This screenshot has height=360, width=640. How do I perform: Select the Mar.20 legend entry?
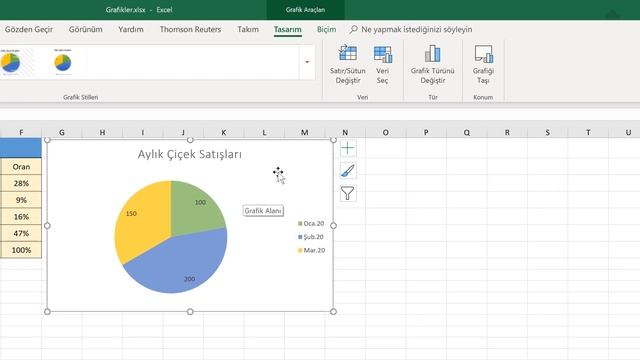click(x=311, y=250)
